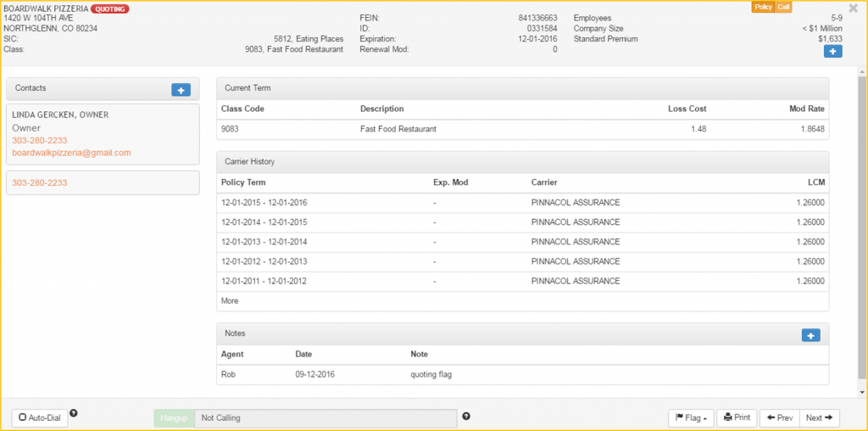
Task: Click the Hangup button
Action: pos(173,418)
